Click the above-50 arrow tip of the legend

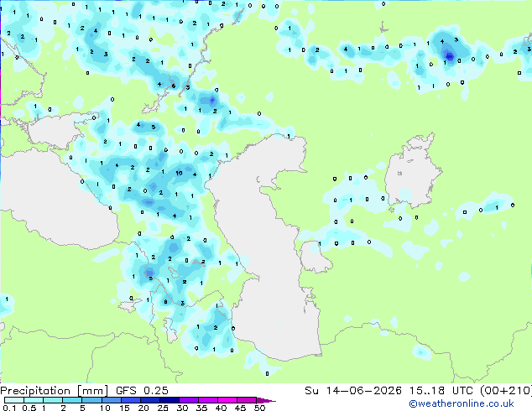click(x=266, y=401)
